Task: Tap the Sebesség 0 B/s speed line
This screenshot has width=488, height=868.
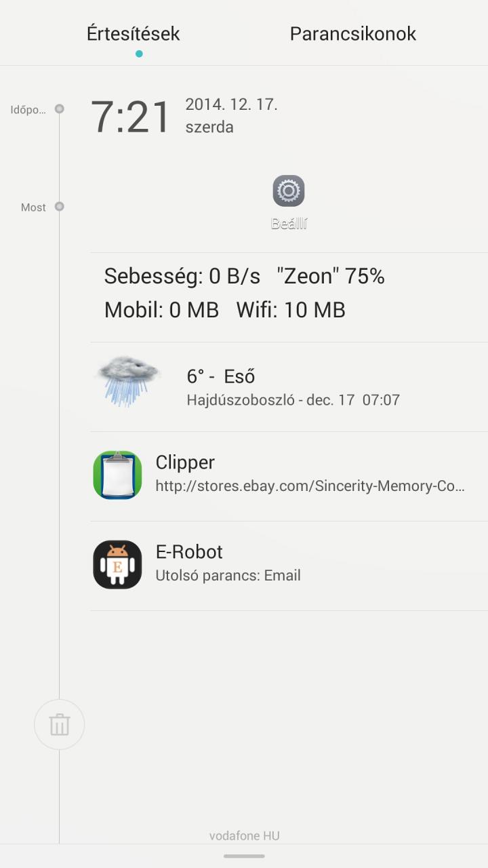Action: click(x=244, y=276)
